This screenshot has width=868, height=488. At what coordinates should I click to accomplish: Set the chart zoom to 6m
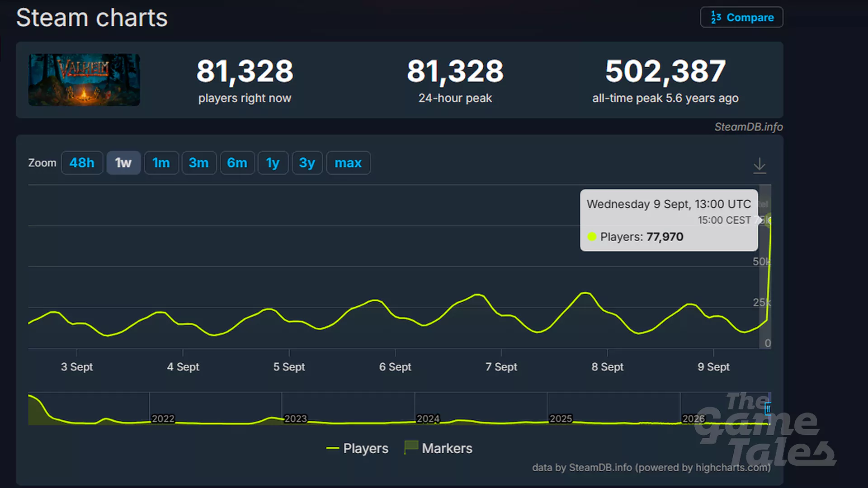click(x=237, y=163)
